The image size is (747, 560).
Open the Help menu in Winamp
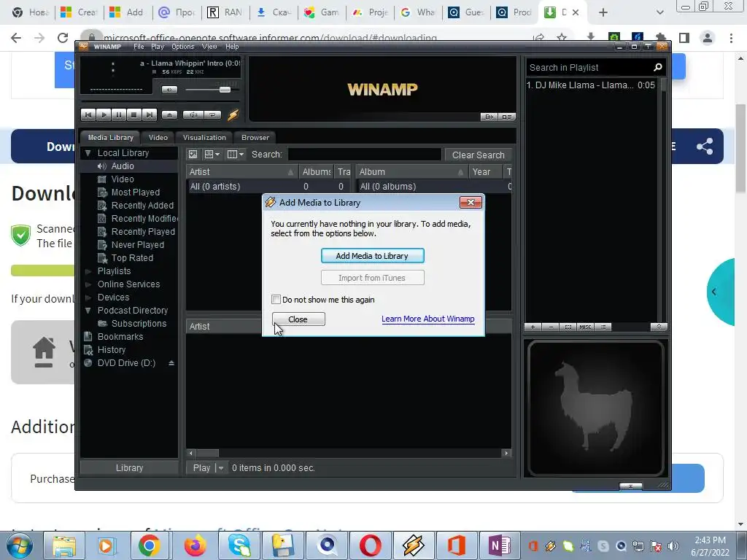click(232, 47)
